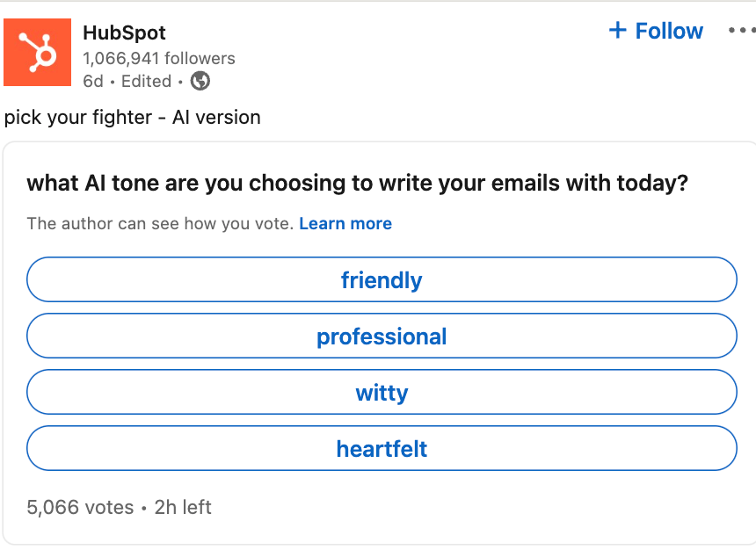Viewport: 756px width, 550px height.
Task: Vote for the friendly poll option
Action: [382, 280]
